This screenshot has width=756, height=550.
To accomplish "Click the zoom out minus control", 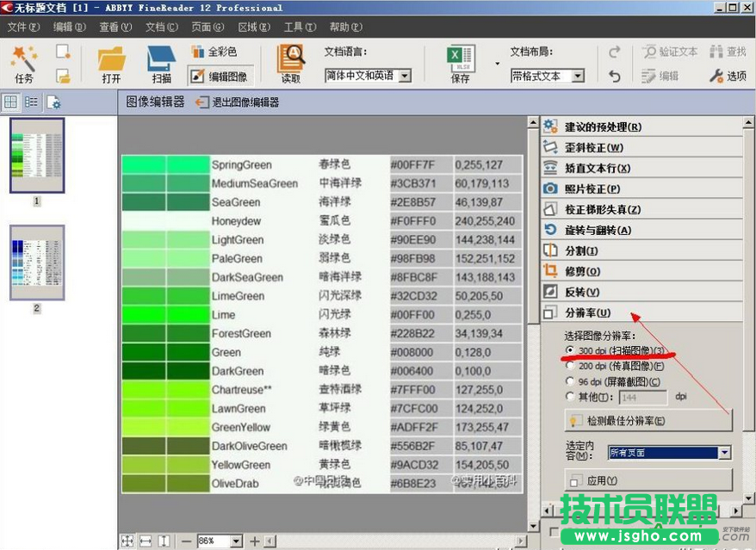I will pos(188,541).
